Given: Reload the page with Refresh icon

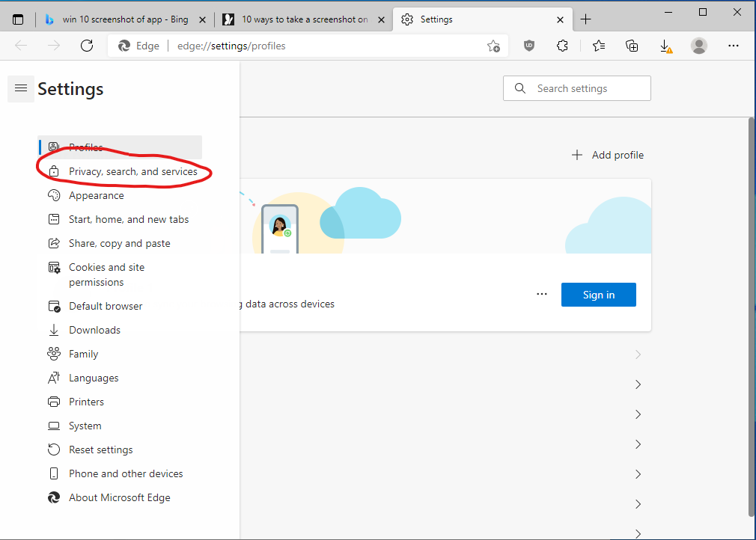Looking at the screenshot, I should pos(87,46).
